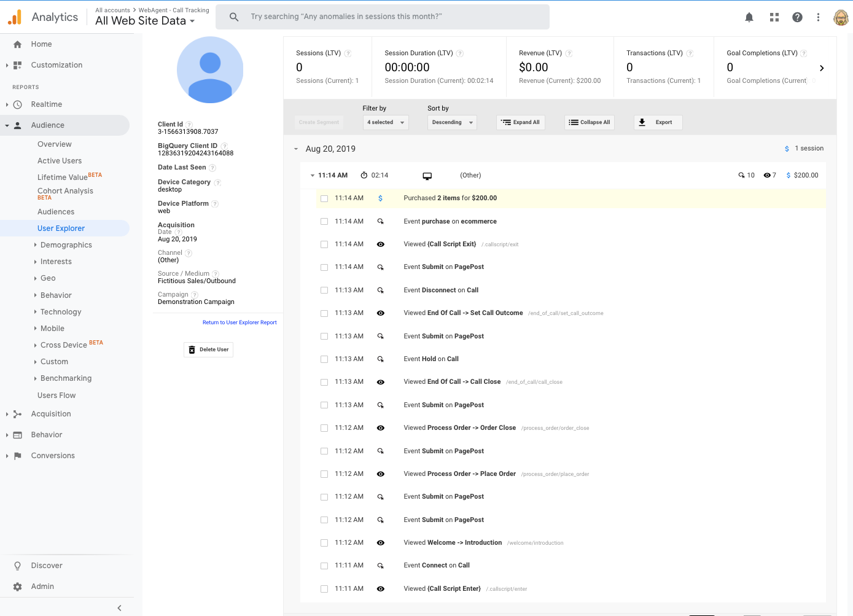Click help icon next to Sessions (LTV)
853x616 pixels.
(x=348, y=53)
